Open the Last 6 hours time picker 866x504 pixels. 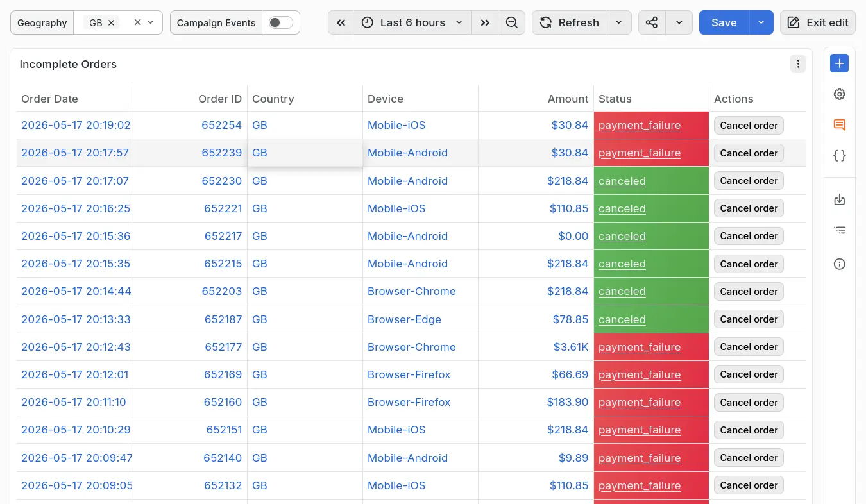tap(412, 22)
